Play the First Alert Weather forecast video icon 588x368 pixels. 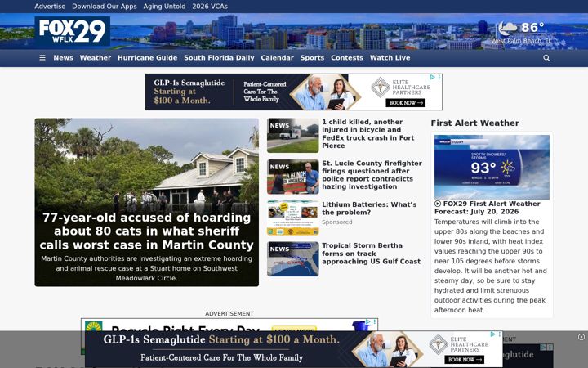click(x=438, y=204)
